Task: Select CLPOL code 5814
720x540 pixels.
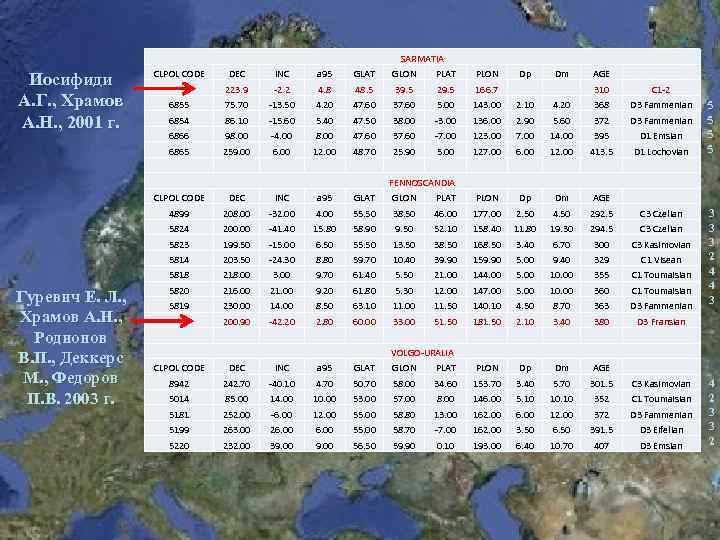Action: click(179, 260)
